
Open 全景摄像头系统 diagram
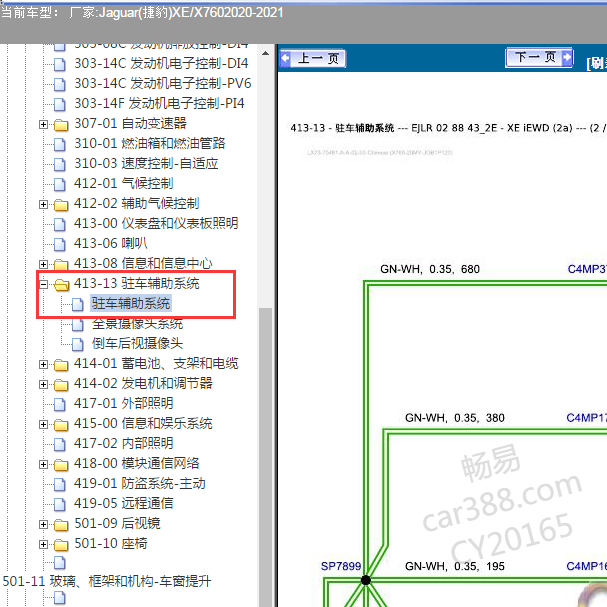tap(137, 324)
